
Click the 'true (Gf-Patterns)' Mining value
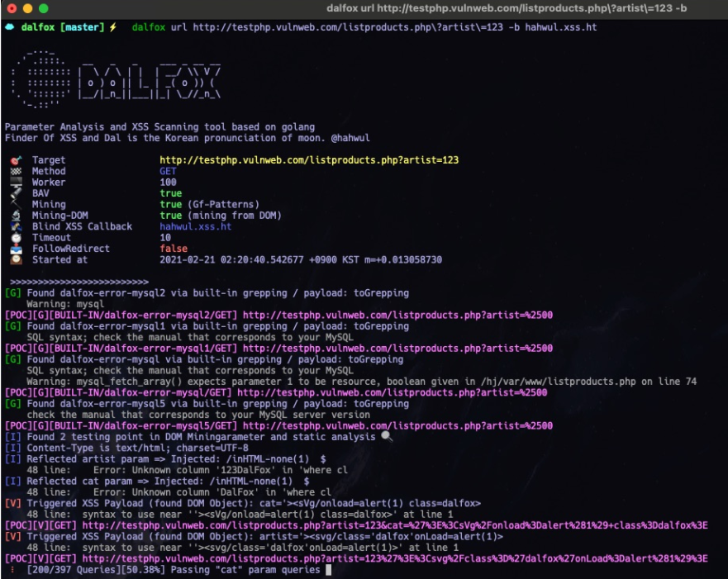pyautogui.click(x=209, y=205)
